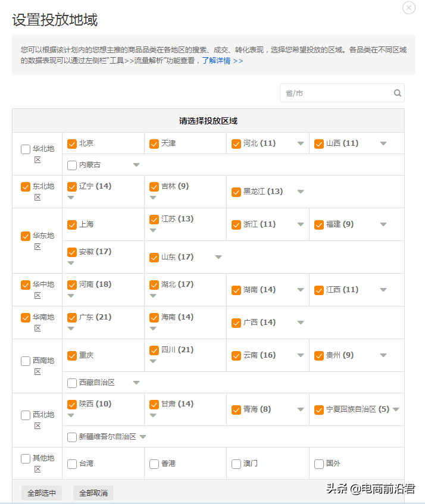The image size is (425, 504).
Task: Expand the 四川 city list arrow
Action: [153, 361]
